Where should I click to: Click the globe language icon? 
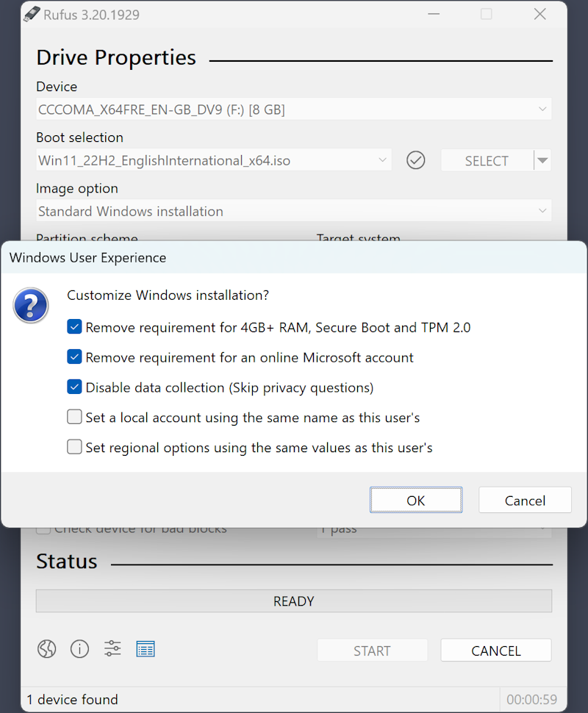[47, 648]
